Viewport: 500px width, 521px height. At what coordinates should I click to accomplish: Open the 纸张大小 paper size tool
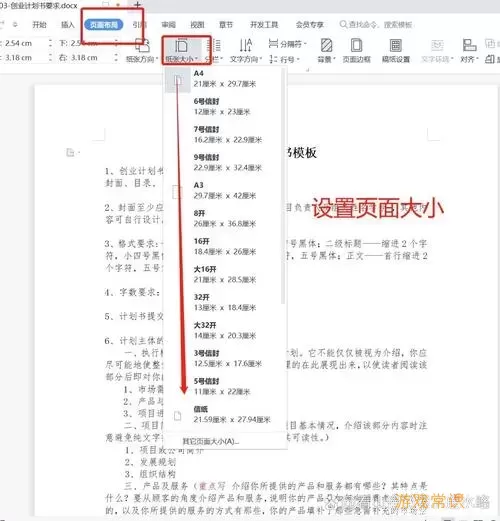tap(181, 50)
